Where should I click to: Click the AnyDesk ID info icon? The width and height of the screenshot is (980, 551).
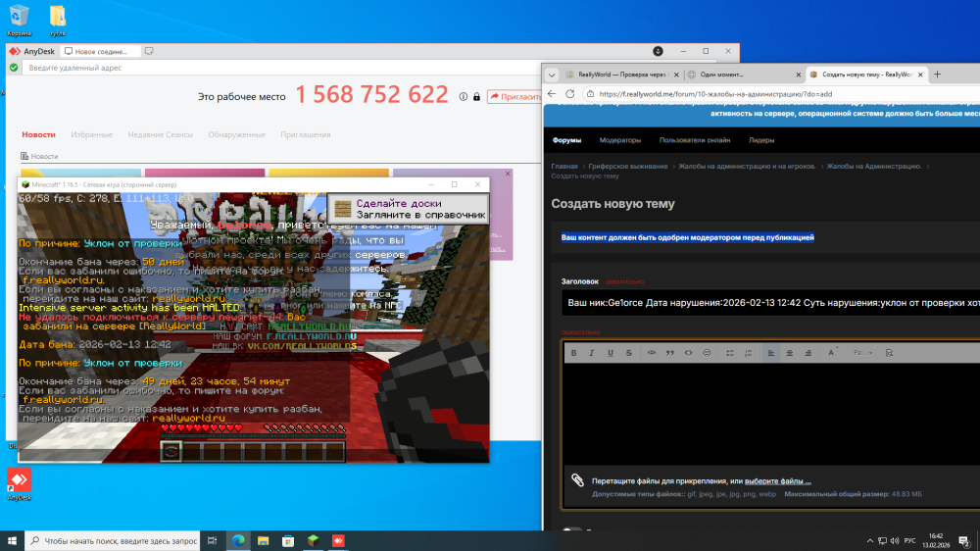464,97
